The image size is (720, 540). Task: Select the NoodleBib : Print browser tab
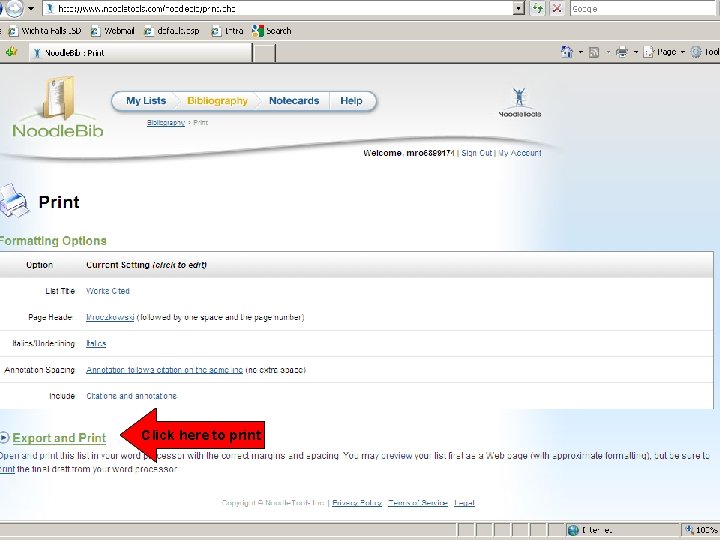pos(141,52)
